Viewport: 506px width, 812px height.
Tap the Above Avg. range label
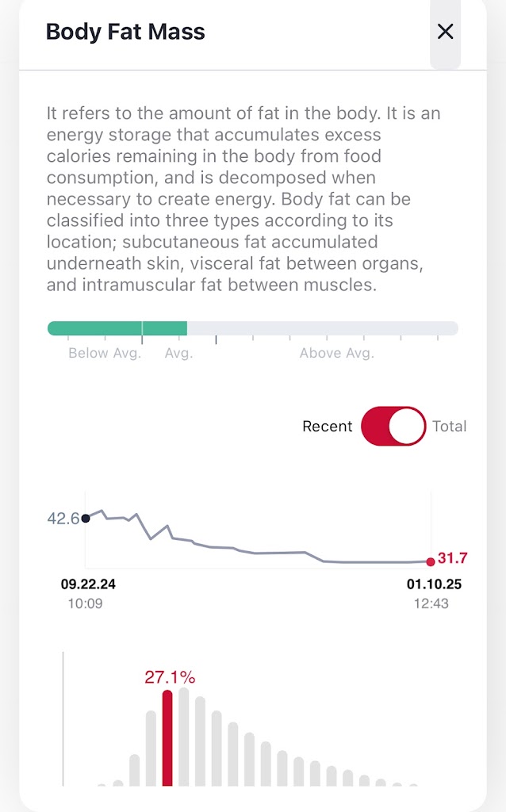tap(336, 354)
